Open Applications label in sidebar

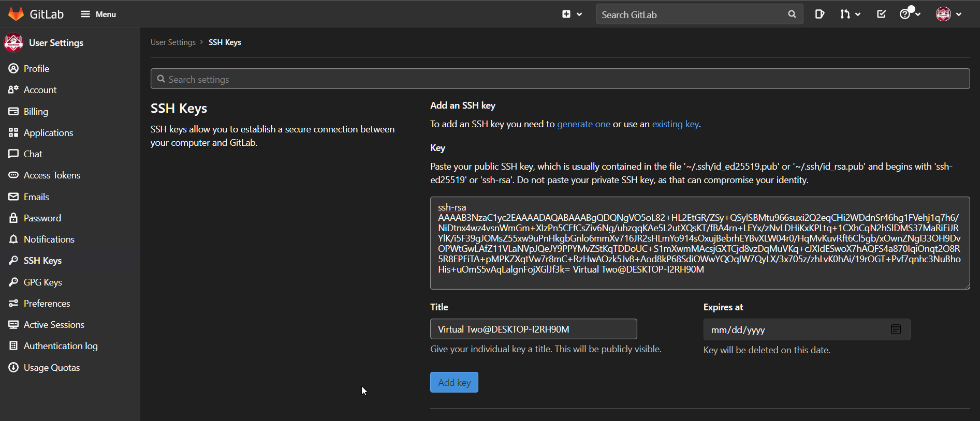pyautogui.click(x=49, y=132)
